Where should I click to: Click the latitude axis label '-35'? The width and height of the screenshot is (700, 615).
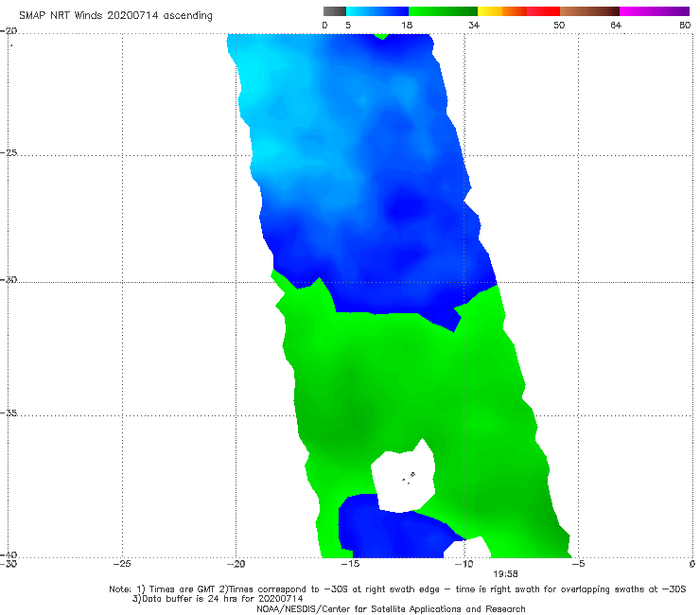tap(9, 413)
